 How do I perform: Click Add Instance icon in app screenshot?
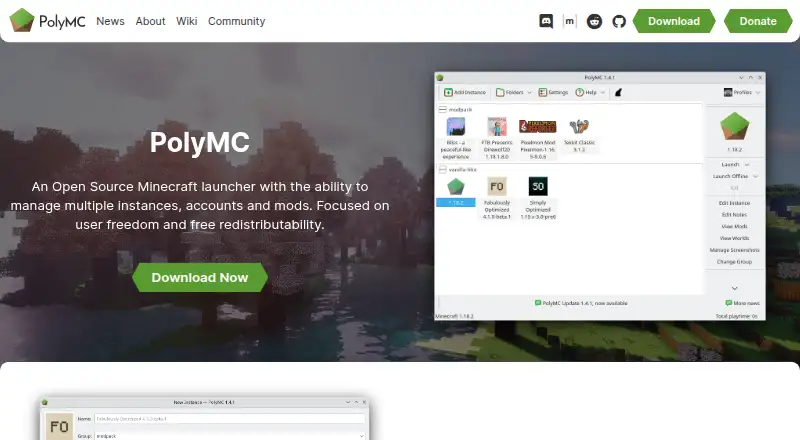(x=448, y=92)
